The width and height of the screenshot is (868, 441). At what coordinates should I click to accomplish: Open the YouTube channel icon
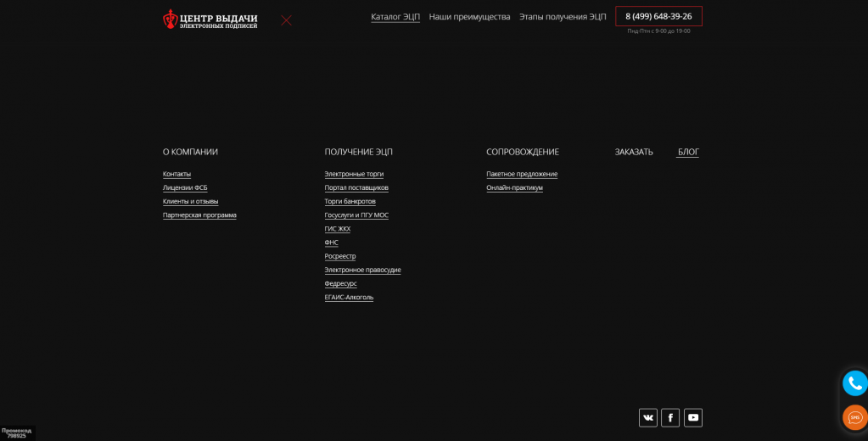[693, 417]
